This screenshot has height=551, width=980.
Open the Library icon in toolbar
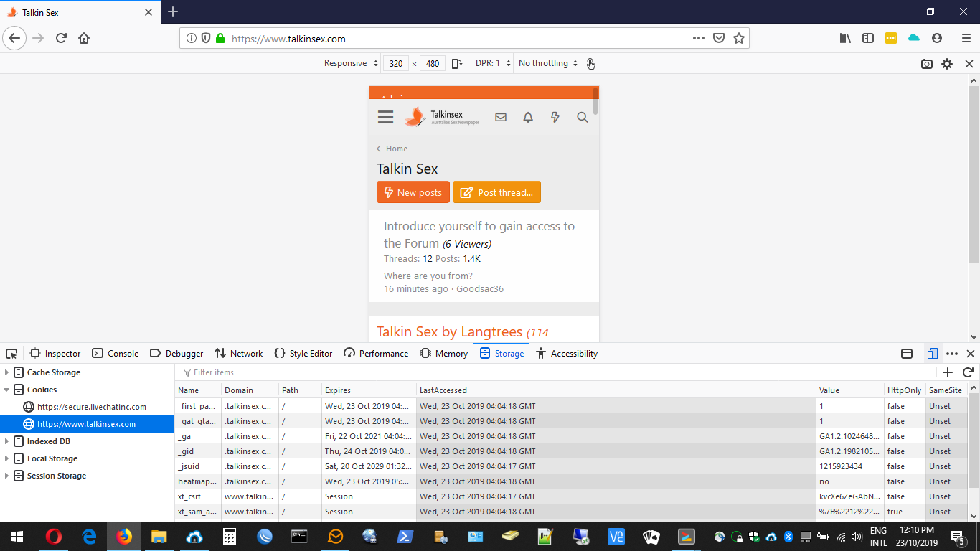pos(845,38)
